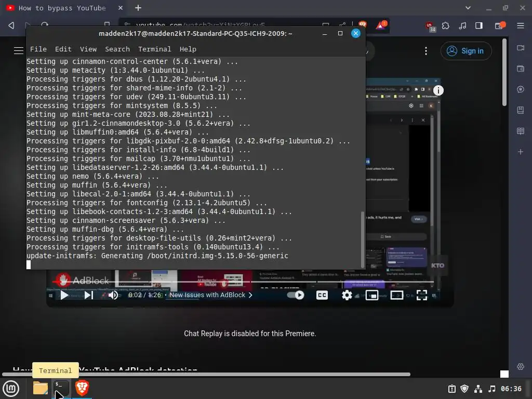Open sidebar reading list book icon
This screenshot has width=532, height=399.
[521, 131]
